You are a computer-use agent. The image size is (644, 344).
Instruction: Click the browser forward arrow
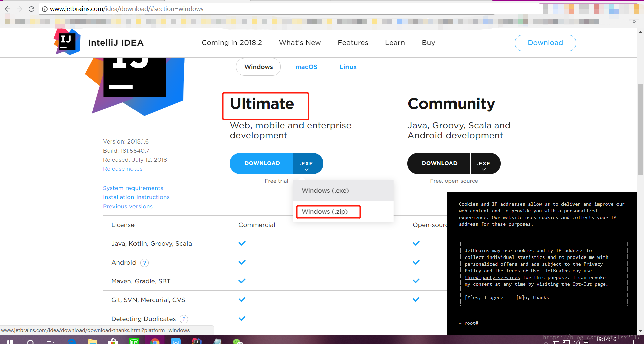(19, 9)
